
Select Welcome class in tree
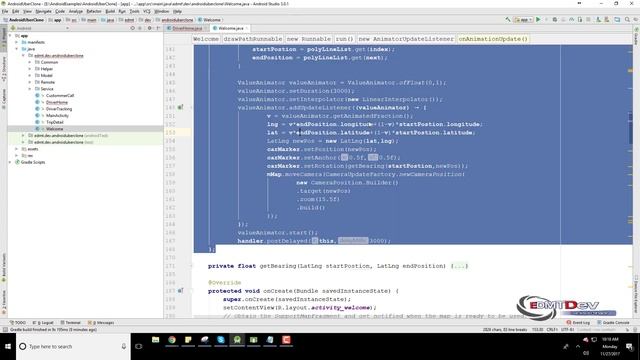point(54,129)
